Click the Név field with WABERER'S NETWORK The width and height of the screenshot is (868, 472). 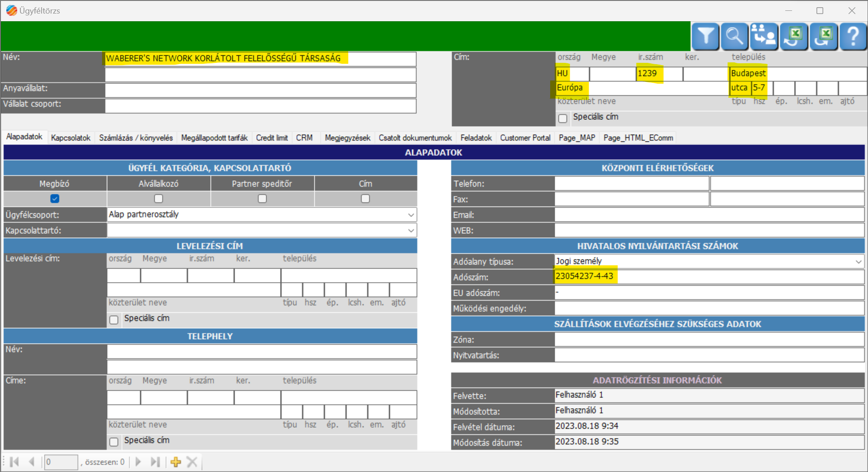pos(260,59)
